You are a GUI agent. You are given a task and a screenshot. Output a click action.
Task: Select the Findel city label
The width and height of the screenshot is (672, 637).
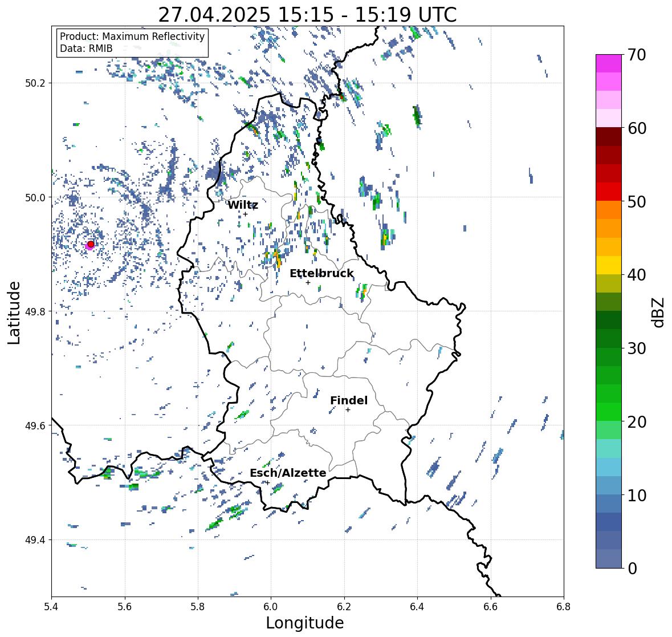[x=348, y=400]
